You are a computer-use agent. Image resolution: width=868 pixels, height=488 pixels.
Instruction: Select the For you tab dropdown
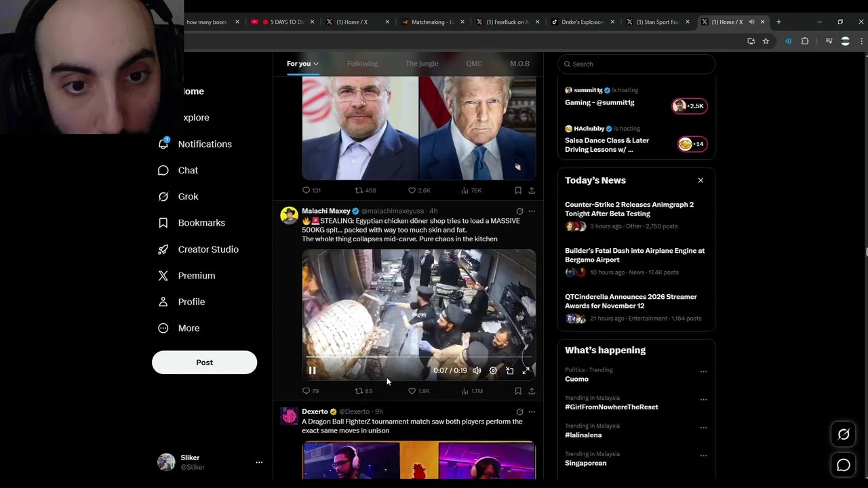(x=302, y=64)
